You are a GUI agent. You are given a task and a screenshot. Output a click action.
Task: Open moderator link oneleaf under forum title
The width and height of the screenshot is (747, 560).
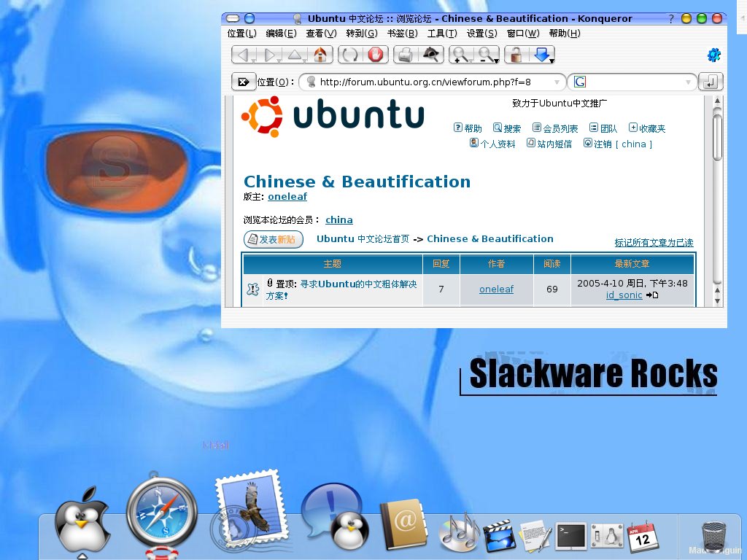287,197
